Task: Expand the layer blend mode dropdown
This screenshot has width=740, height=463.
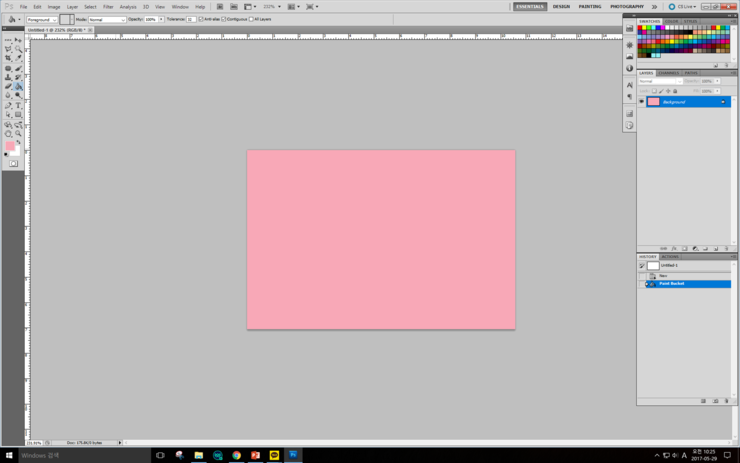Action: pyautogui.click(x=660, y=81)
